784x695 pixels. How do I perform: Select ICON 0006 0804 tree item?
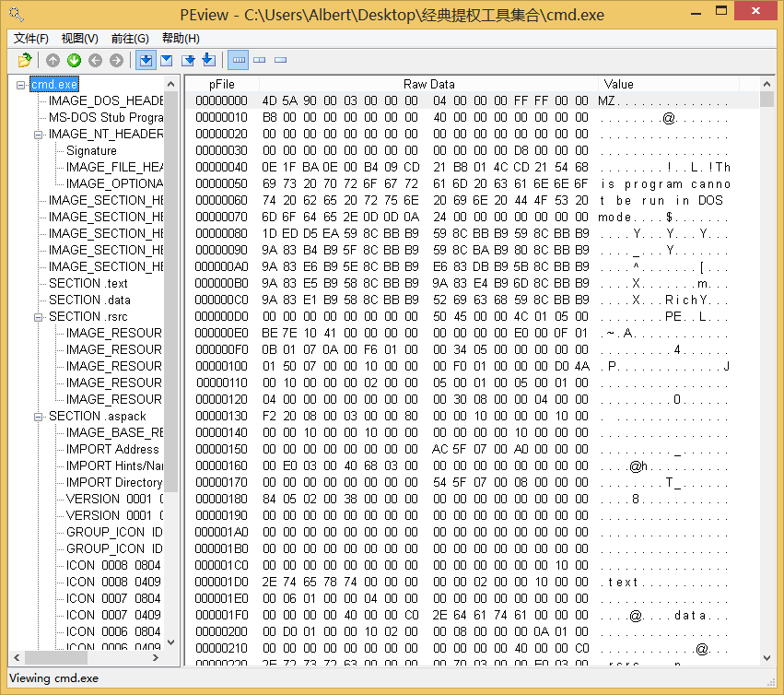pyautogui.click(x=113, y=631)
